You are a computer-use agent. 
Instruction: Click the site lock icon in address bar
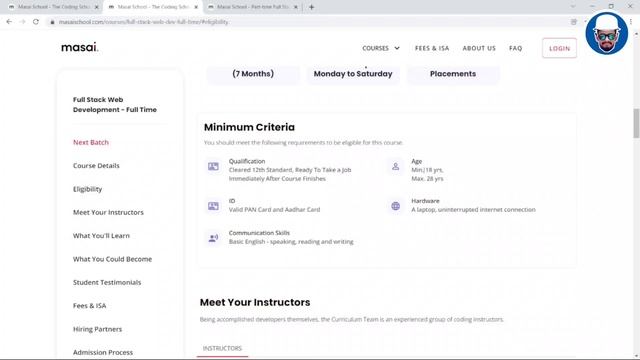52,22
